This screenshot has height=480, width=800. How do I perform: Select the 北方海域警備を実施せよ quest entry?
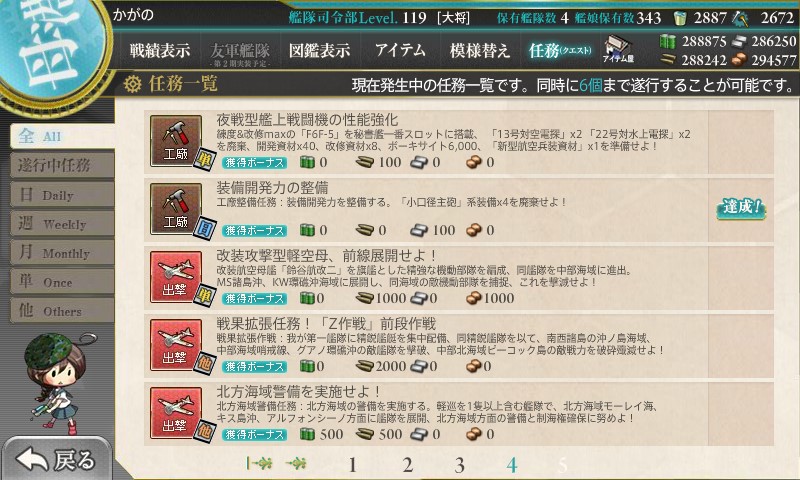[x=459, y=413]
